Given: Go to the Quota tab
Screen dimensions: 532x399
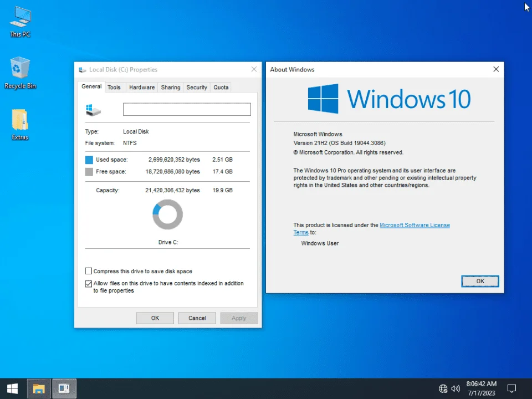Looking at the screenshot, I should 221,87.
